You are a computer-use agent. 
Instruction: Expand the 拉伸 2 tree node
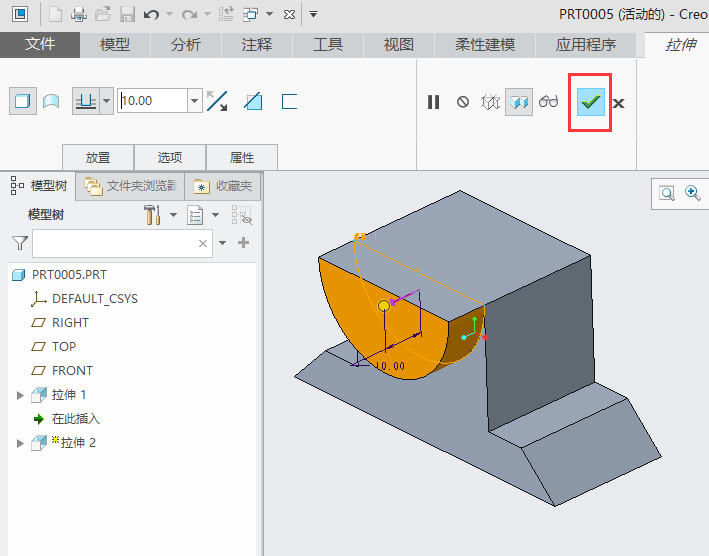[x=20, y=443]
